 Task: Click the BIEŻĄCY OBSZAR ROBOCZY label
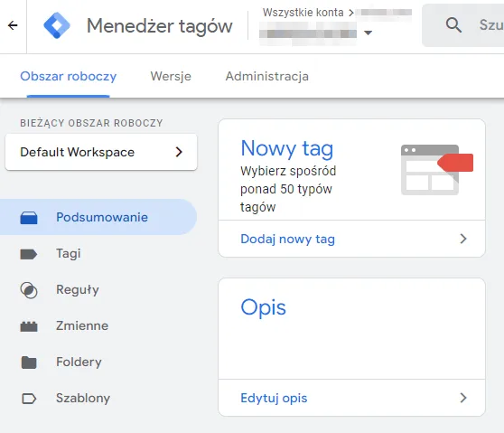pos(91,123)
